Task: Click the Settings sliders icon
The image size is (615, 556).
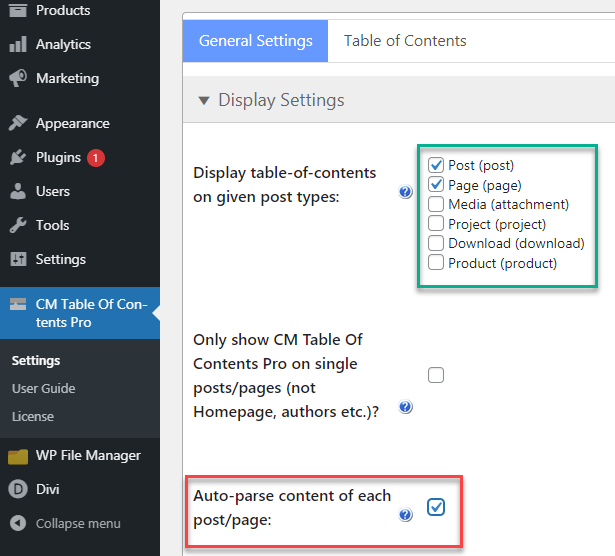Action: pyautogui.click(x=18, y=259)
